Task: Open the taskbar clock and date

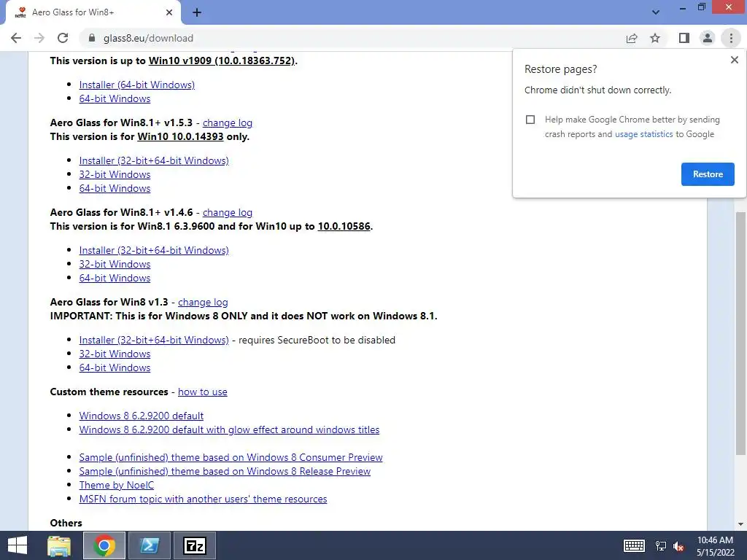Action: click(715, 545)
